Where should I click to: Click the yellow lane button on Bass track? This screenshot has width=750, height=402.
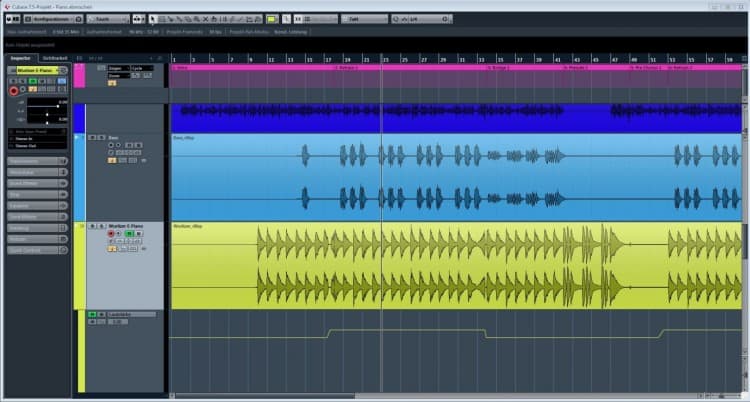point(112,160)
